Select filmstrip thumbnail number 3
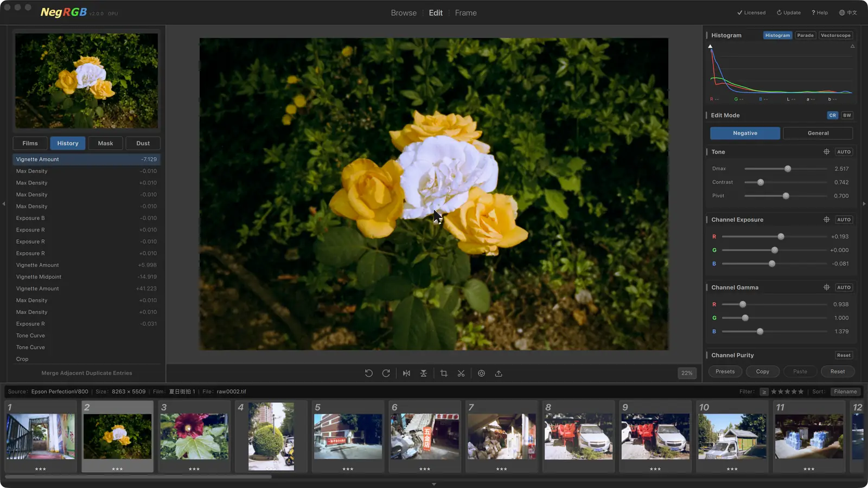The width and height of the screenshot is (868, 488). pos(194,436)
